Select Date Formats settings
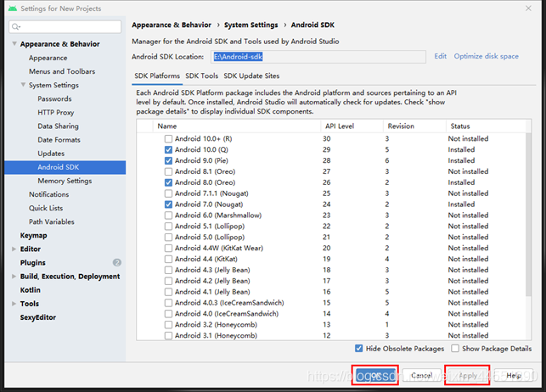 point(59,140)
